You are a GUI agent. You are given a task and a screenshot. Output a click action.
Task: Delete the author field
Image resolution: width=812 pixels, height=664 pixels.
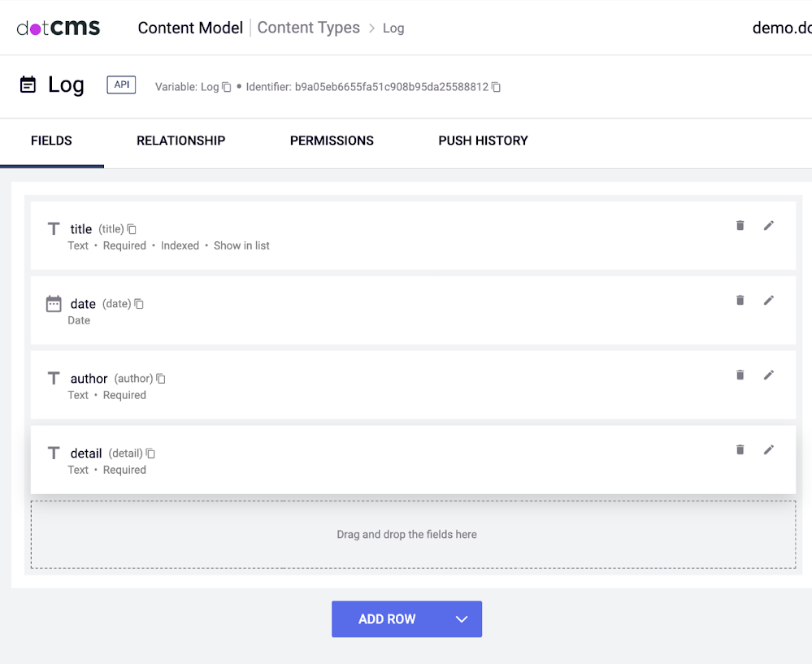(740, 375)
